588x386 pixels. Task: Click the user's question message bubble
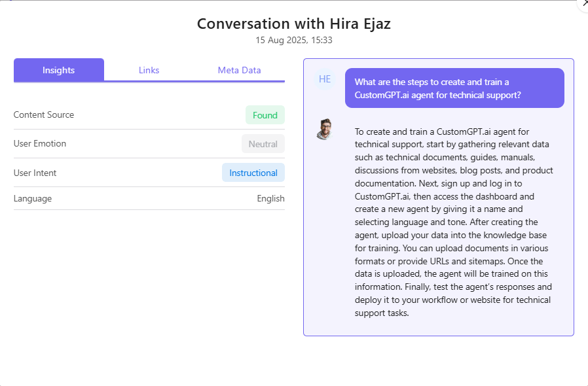coord(454,88)
